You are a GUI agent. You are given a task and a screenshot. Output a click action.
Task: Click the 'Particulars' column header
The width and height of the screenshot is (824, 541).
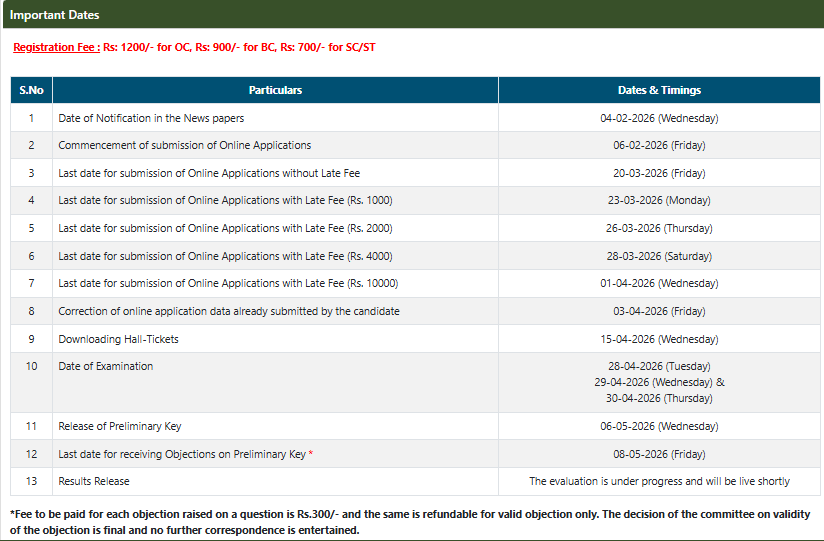pyautogui.click(x=275, y=90)
